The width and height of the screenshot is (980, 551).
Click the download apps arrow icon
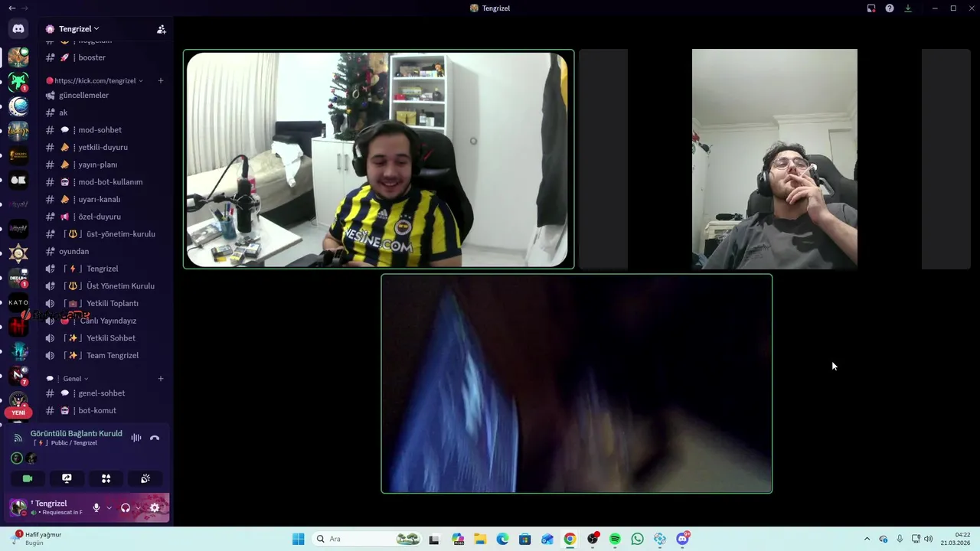click(x=908, y=8)
